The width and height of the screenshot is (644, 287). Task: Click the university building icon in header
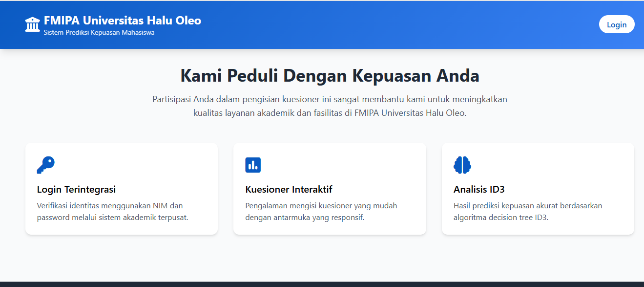pyautogui.click(x=32, y=24)
